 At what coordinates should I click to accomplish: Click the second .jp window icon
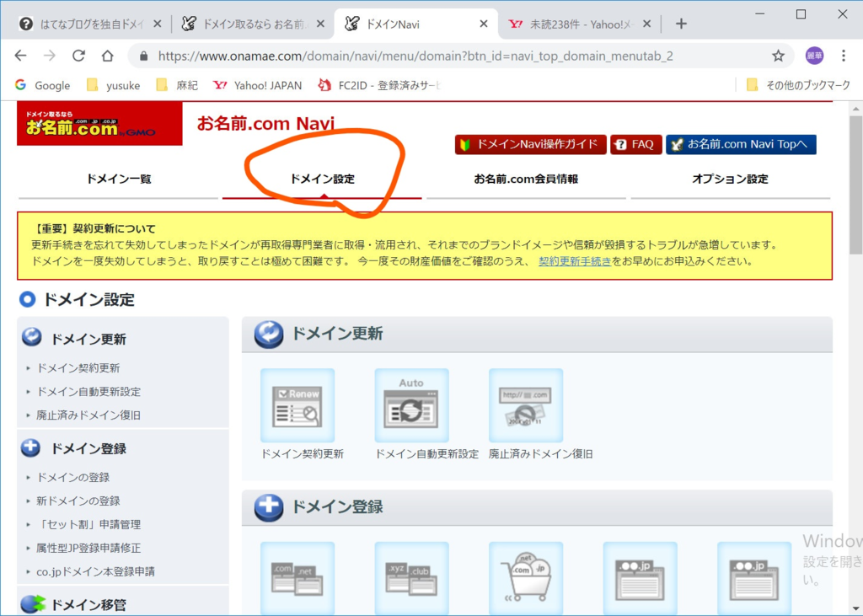click(754, 578)
